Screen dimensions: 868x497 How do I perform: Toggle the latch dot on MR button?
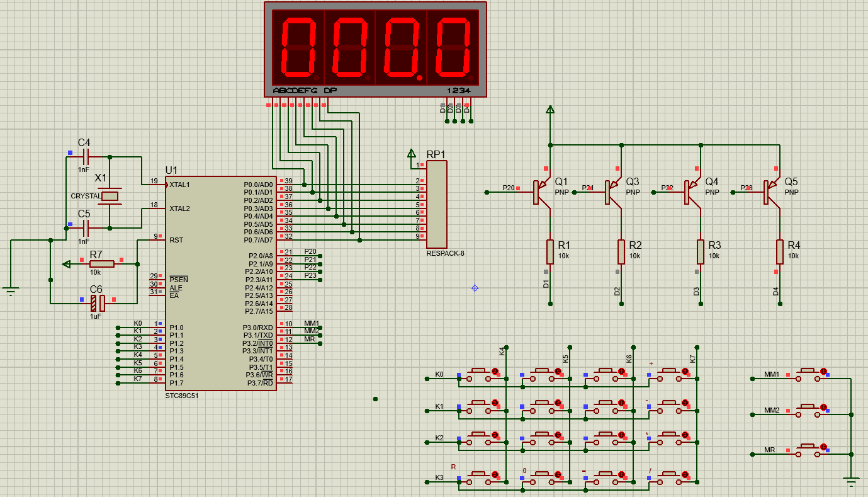tap(823, 447)
